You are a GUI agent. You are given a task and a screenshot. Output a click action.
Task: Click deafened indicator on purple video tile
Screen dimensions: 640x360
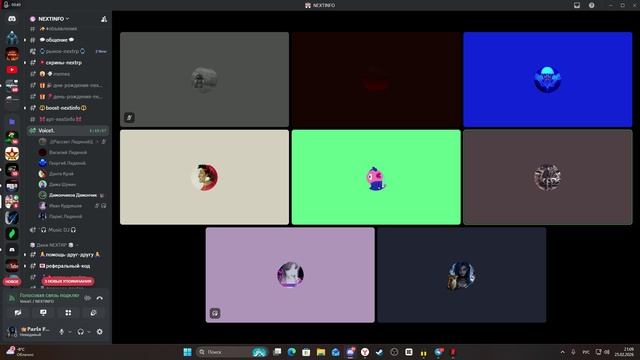[x=215, y=313]
